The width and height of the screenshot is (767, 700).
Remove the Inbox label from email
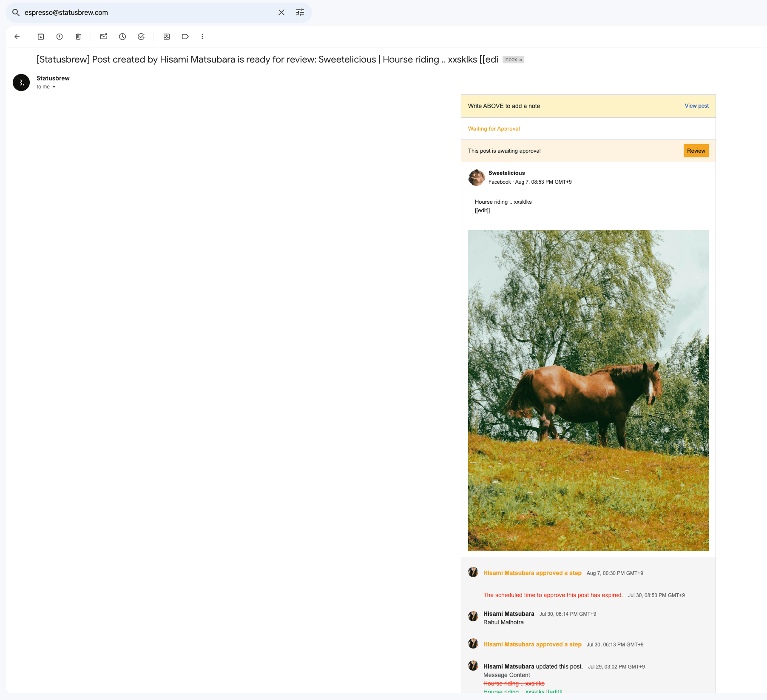521,60
